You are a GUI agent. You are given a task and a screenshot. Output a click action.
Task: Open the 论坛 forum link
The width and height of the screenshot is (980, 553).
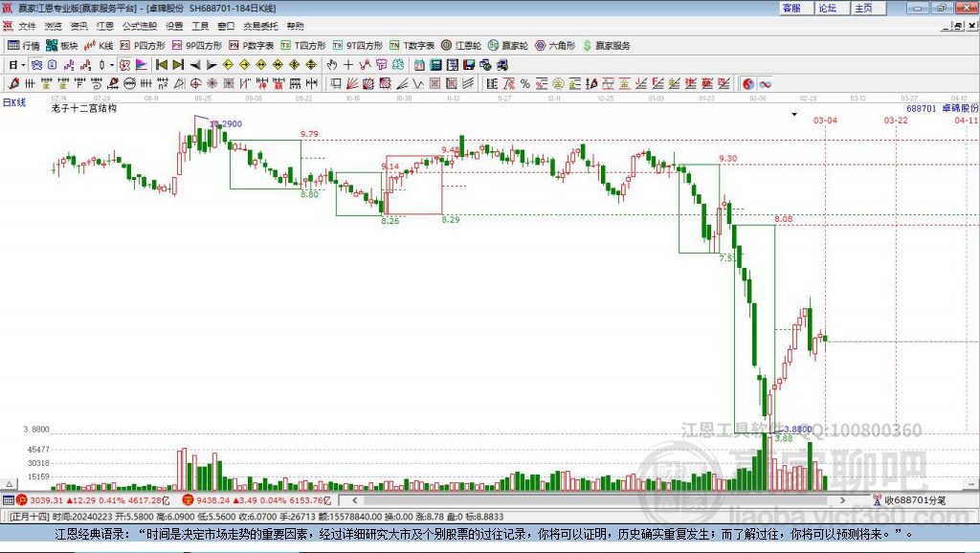pos(828,8)
